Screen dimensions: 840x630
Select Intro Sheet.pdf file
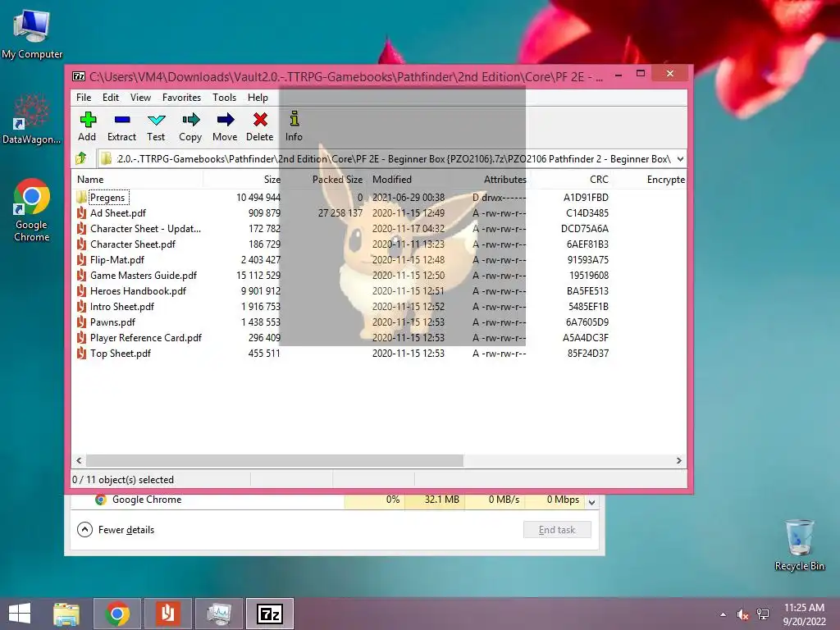tap(121, 307)
